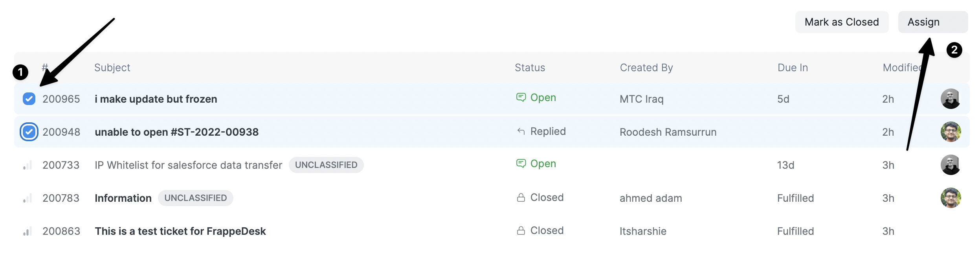The height and width of the screenshot is (258, 980).
Task: Click the Closed lock icon on ticket 200863
Action: [521, 230]
